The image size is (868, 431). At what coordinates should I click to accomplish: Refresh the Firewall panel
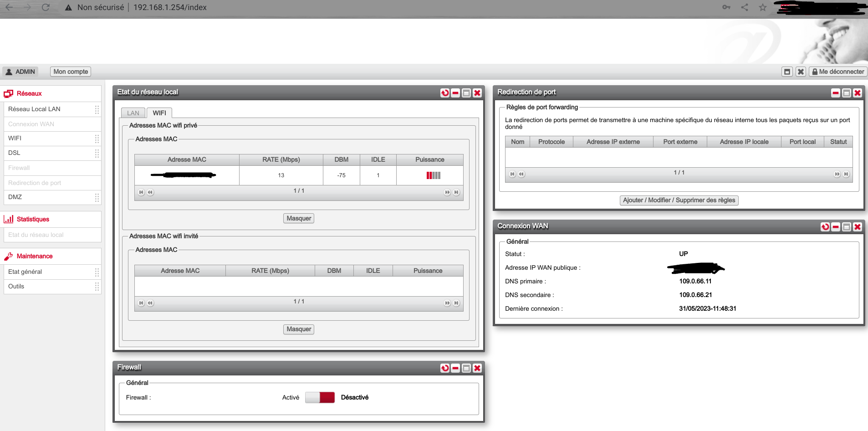tap(445, 368)
